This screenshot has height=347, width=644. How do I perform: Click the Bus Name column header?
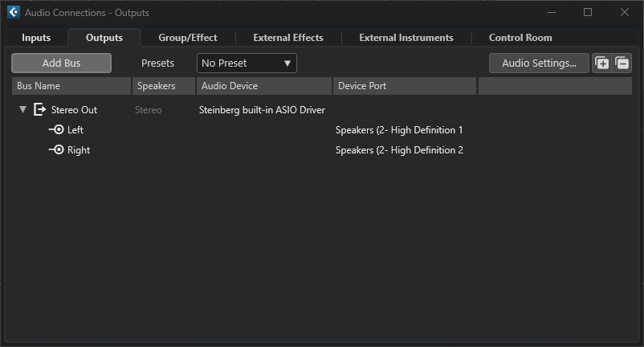pyautogui.click(x=71, y=86)
